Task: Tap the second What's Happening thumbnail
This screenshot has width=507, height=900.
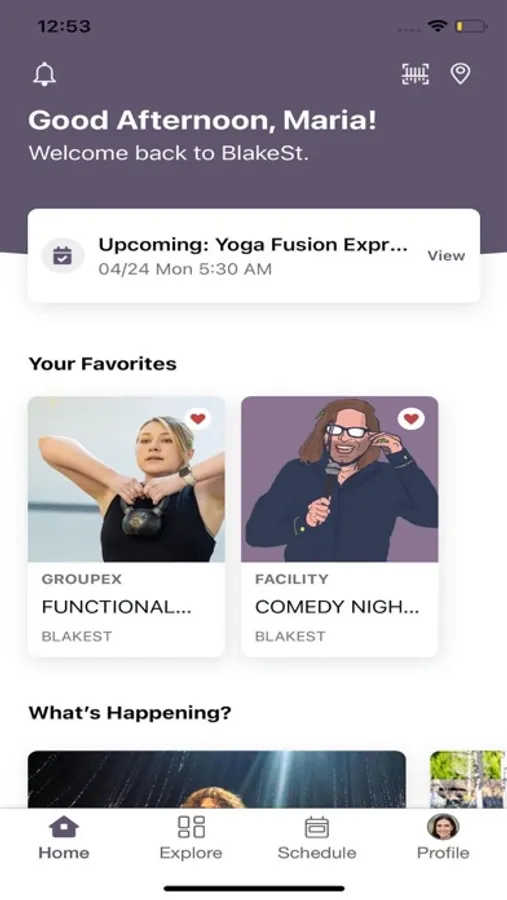Action: click(x=468, y=779)
